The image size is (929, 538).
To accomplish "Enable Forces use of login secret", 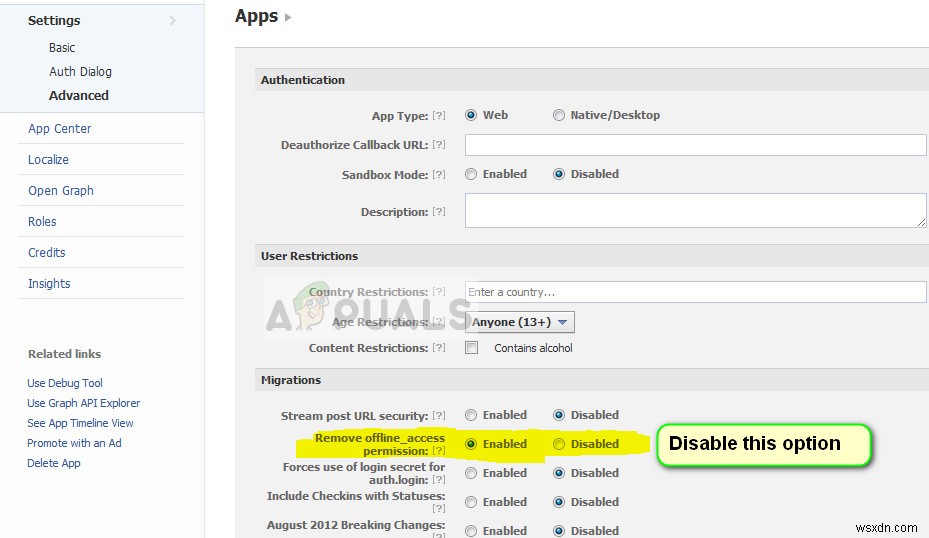I will tap(471, 473).
